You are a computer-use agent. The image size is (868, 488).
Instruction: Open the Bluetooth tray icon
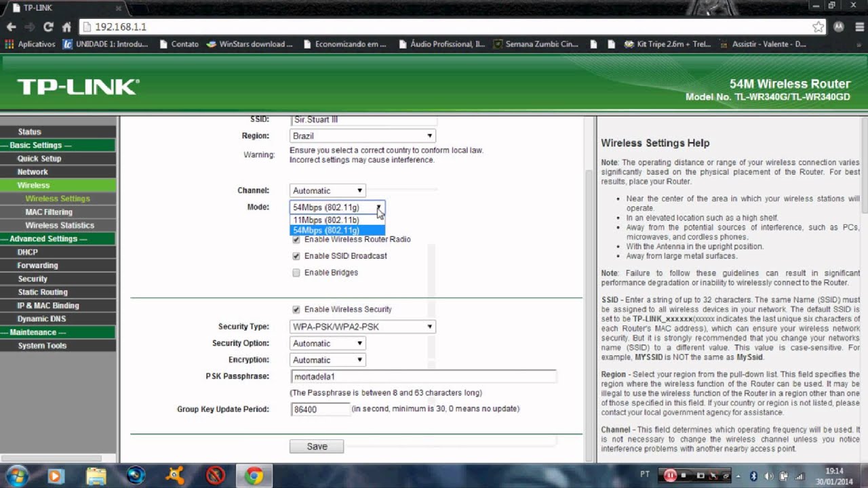pyautogui.click(x=753, y=476)
